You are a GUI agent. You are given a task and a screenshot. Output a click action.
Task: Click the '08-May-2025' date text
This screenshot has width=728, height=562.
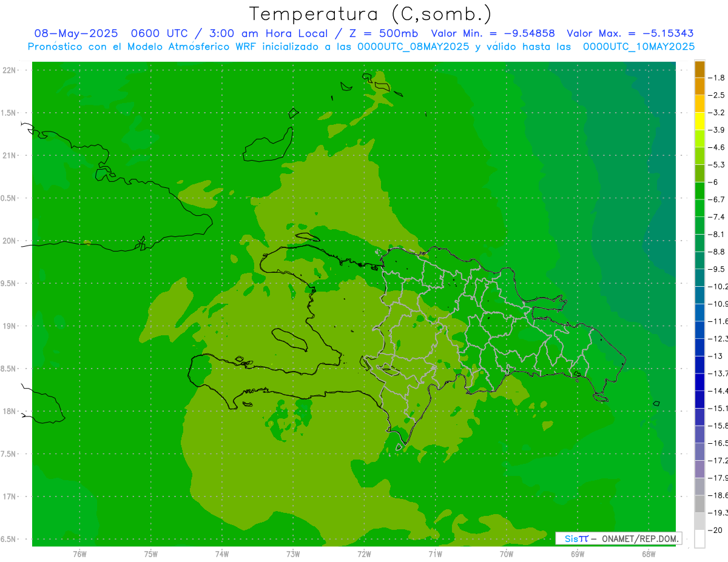[x=76, y=34]
